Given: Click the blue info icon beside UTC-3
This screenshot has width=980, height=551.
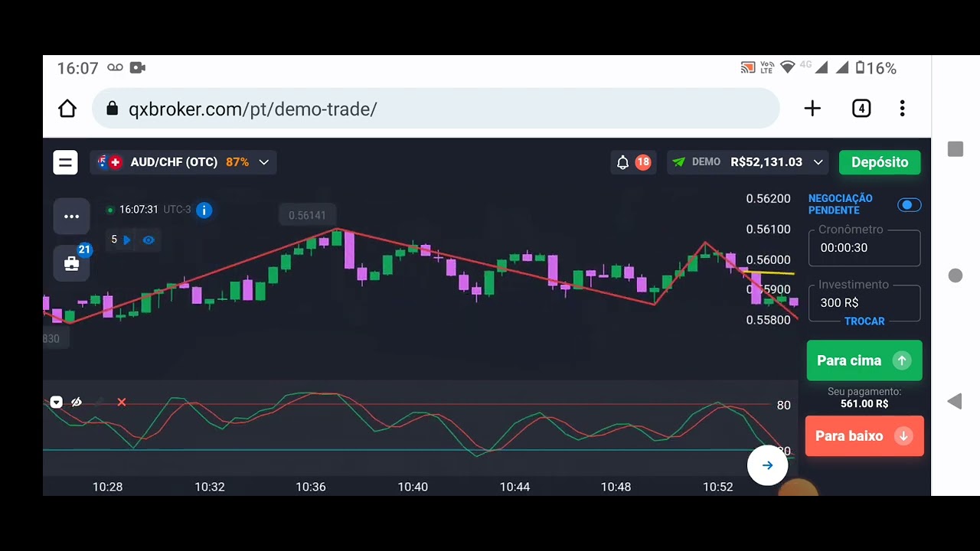Looking at the screenshot, I should (204, 210).
